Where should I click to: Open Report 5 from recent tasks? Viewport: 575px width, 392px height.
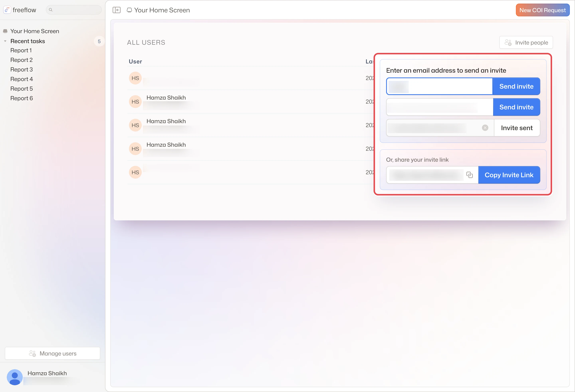22,89
